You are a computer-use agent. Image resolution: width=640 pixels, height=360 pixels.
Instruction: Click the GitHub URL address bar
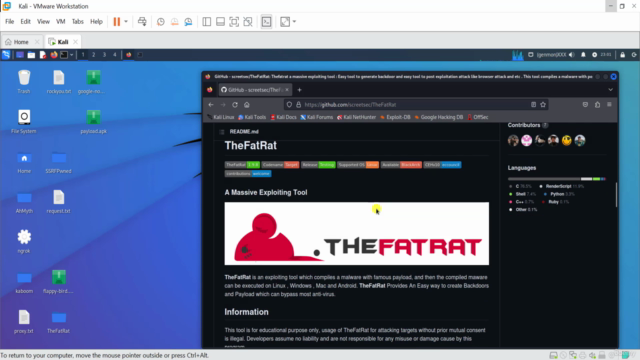pos(416,105)
